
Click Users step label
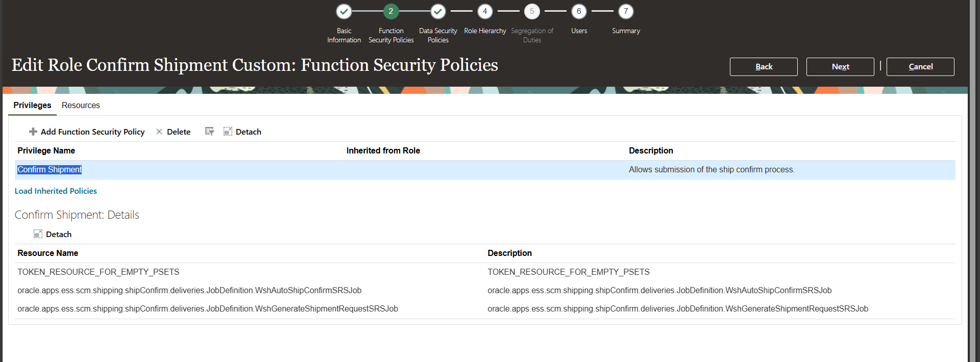click(579, 31)
